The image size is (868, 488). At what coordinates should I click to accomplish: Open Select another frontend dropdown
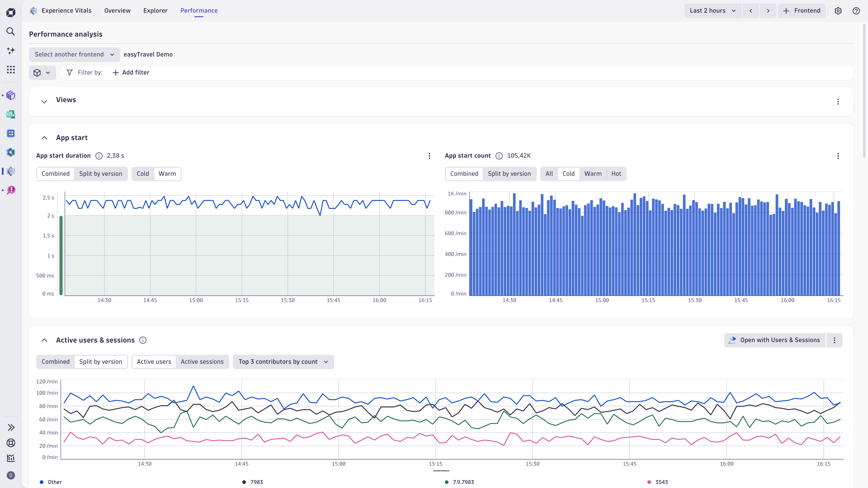coord(74,54)
